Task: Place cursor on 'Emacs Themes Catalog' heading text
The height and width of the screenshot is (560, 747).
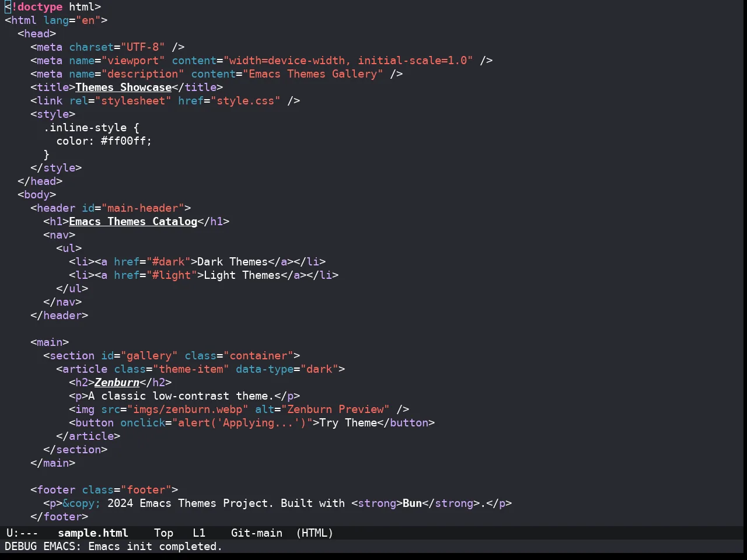Action: click(133, 222)
